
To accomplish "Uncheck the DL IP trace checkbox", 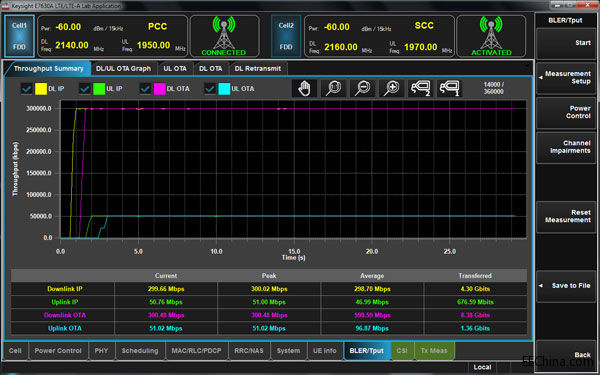I will (26, 89).
